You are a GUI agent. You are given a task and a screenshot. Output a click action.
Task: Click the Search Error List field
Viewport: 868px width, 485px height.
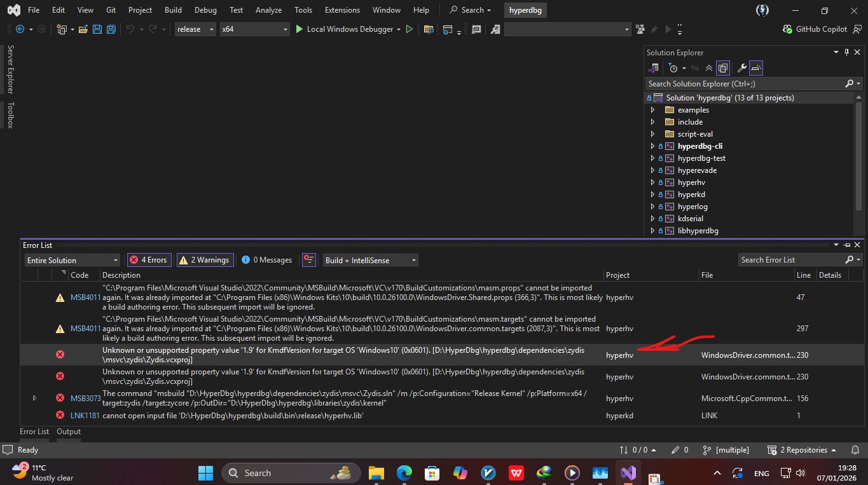tap(791, 260)
